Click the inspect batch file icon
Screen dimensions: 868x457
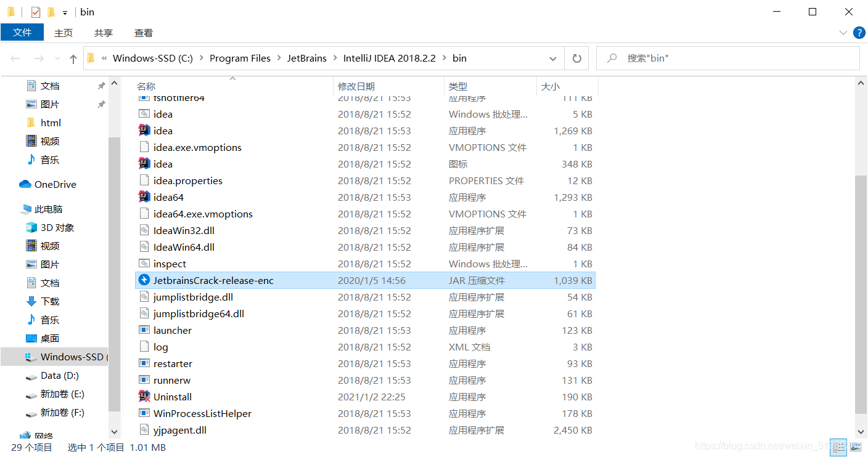144,264
